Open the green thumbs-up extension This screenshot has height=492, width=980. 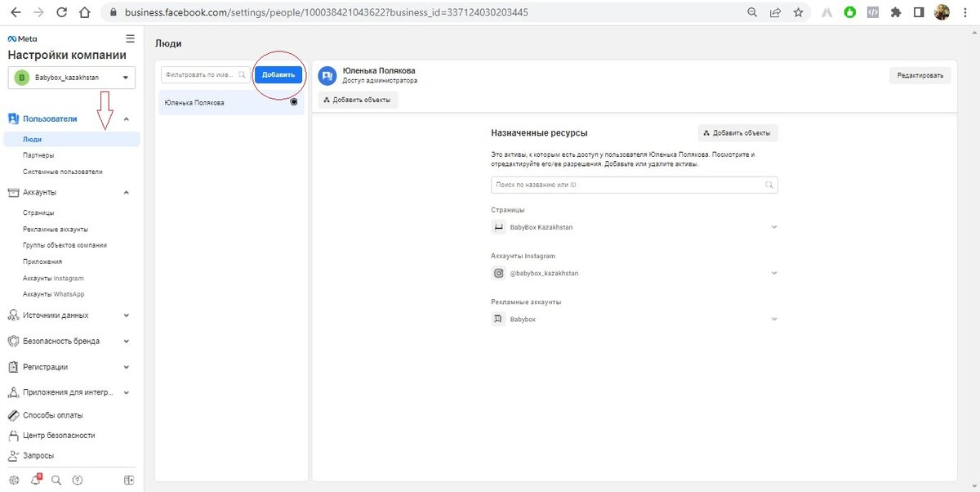(x=850, y=13)
